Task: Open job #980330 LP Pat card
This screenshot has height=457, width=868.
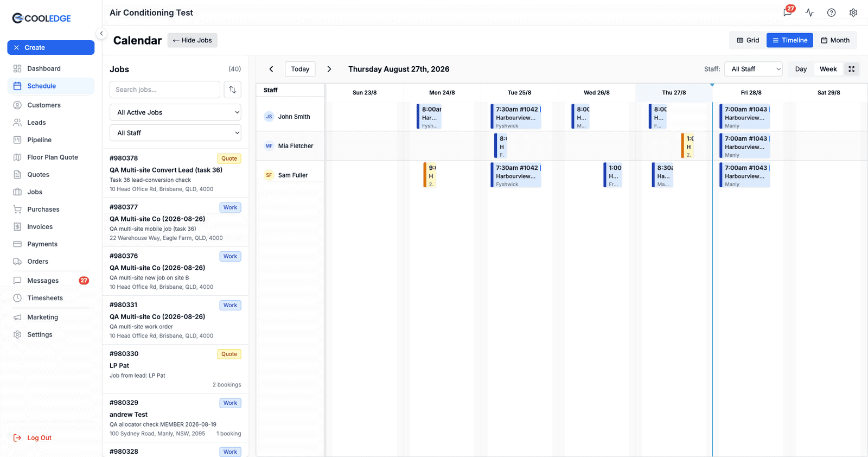Action: 175,369
